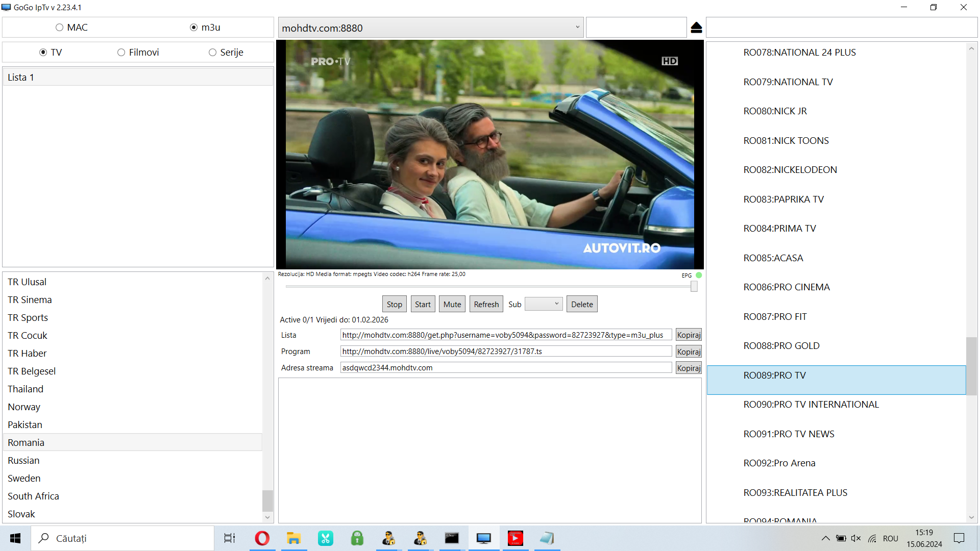The image size is (980, 551).
Task: Click the empty field next to the server dropdown
Action: (636, 28)
